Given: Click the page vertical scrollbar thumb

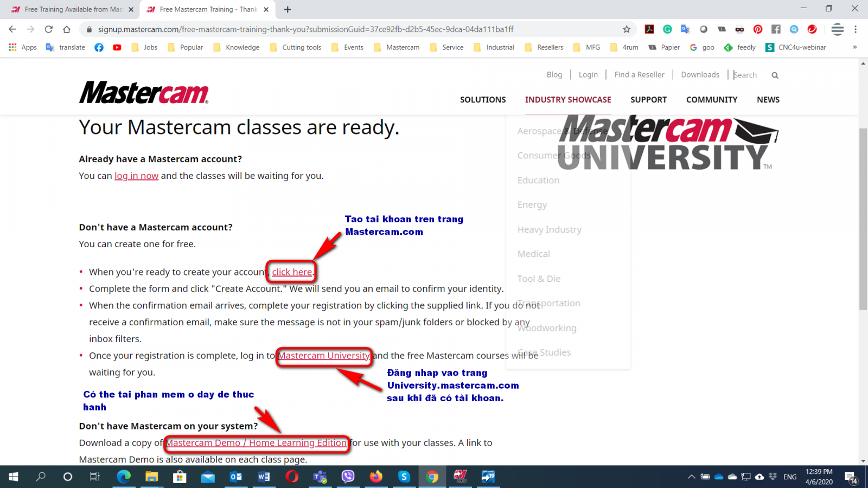Looking at the screenshot, I should pyautogui.click(x=863, y=219).
